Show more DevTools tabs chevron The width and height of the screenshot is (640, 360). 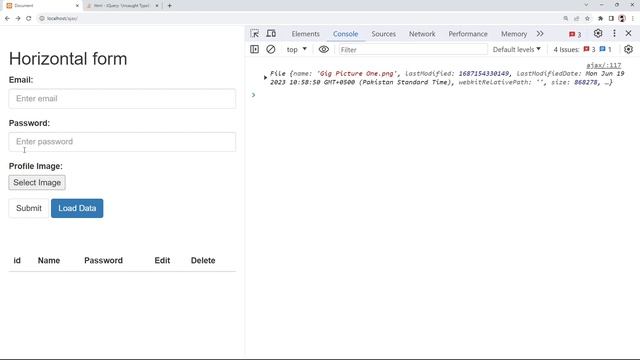click(x=540, y=34)
